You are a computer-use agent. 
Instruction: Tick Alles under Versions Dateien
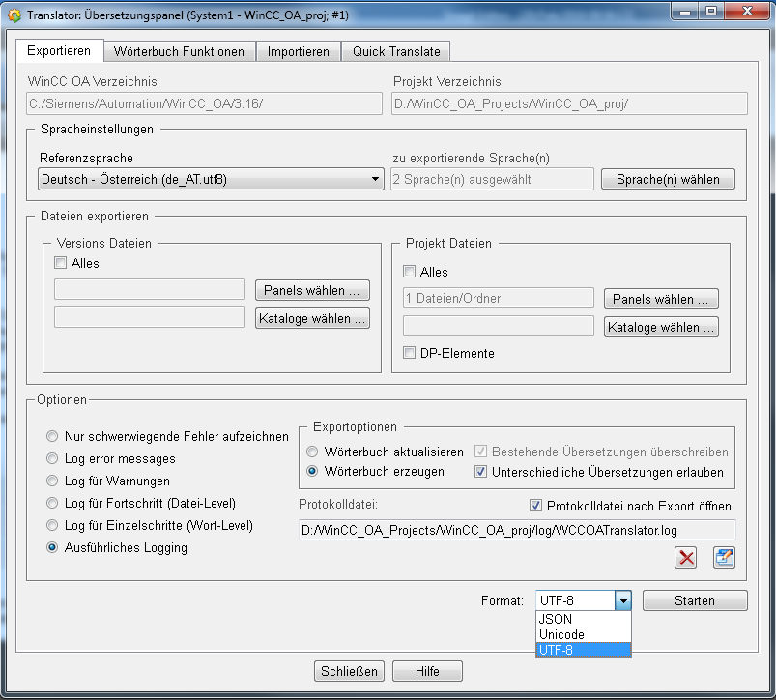click(61, 263)
